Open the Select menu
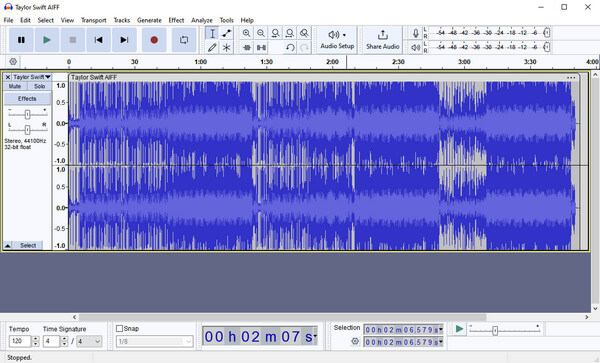The width and height of the screenshot is (600, 363). (46, 20)
